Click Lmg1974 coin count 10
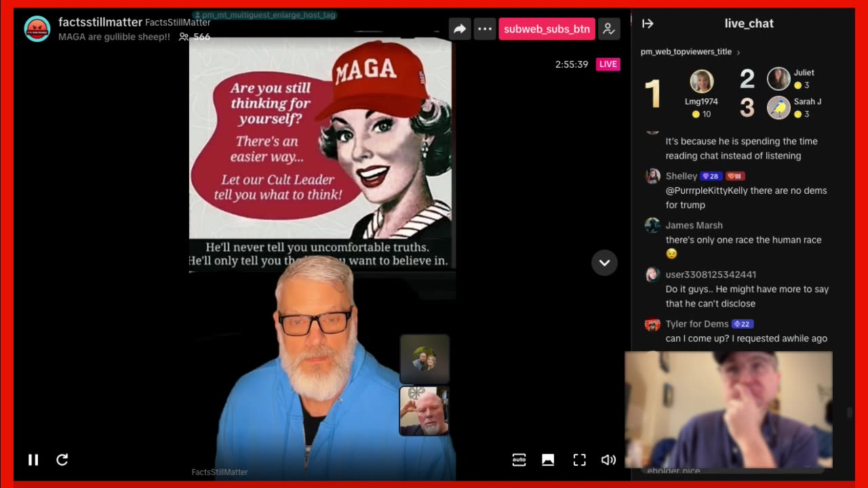 point(702,115)
